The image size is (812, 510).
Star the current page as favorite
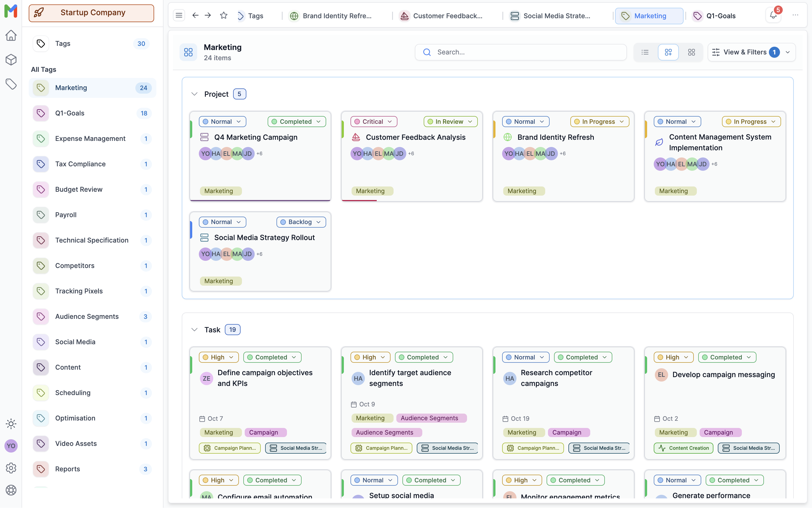click(x=223, y=15)
